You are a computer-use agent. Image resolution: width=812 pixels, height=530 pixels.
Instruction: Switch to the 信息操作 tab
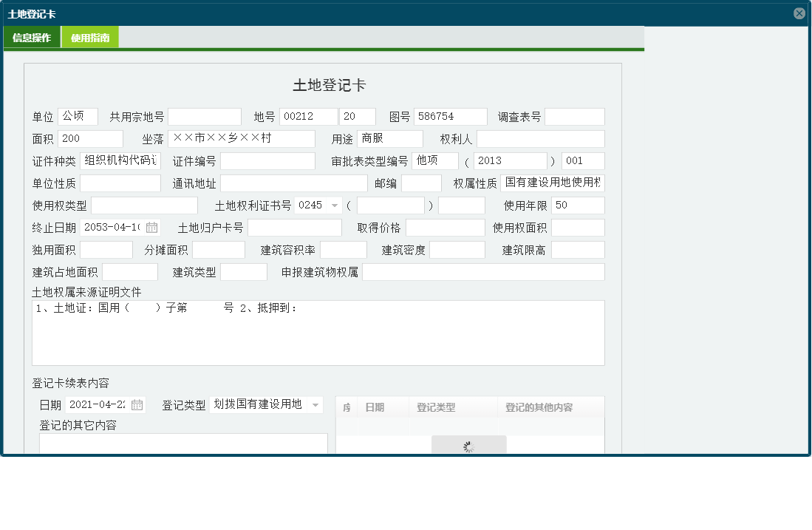(32, 38)
